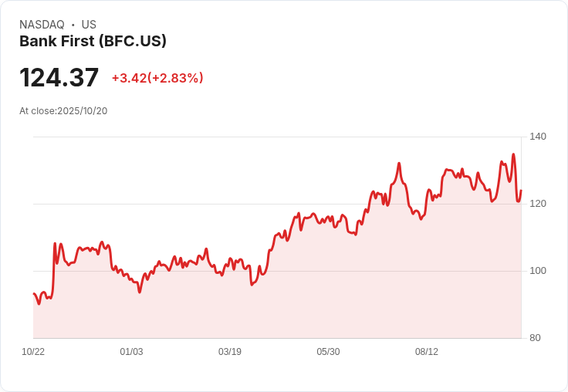This screenshot has height=392, width=568.
Task: Click the dot separator between NASDAQ and US
Action: (73, 25)
